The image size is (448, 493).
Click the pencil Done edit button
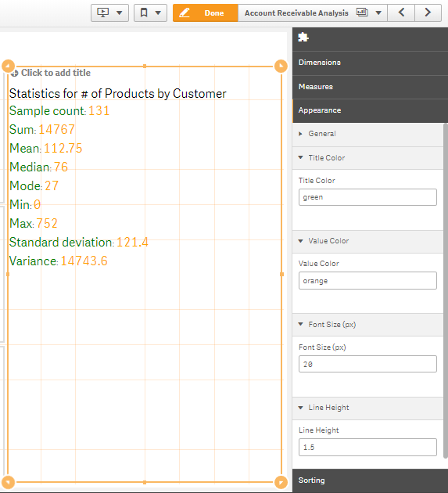click(205, 13)
